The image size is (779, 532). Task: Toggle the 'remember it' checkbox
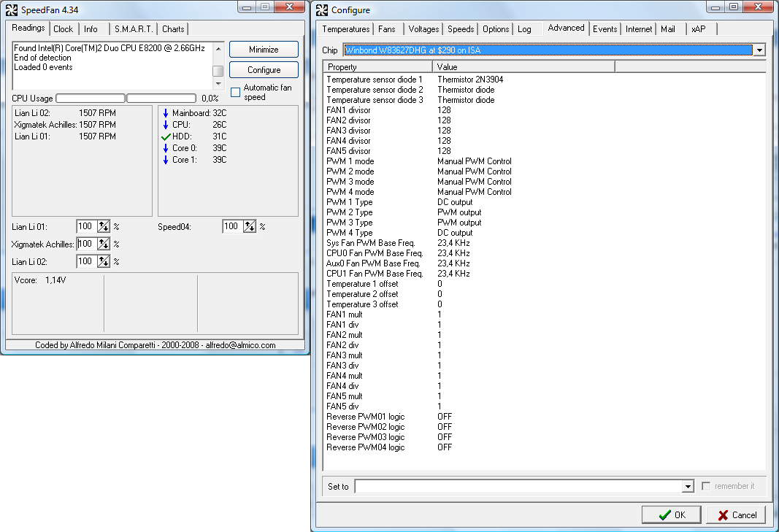[706, 486]
